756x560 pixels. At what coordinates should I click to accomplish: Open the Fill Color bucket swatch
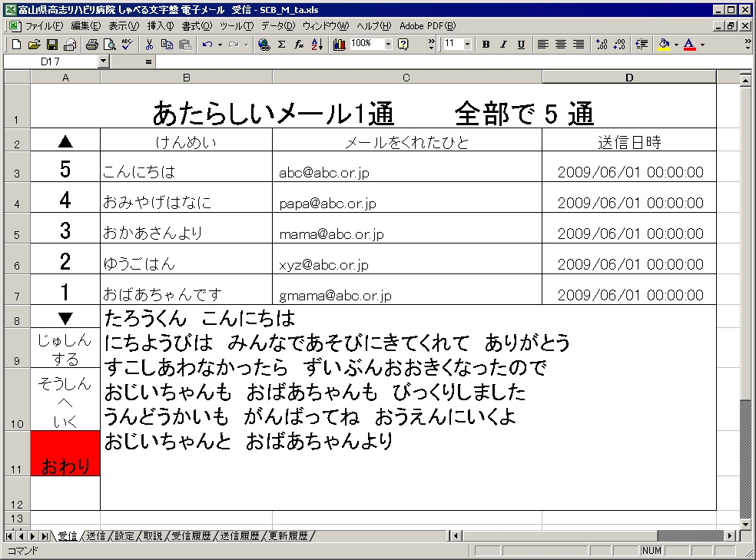tap(664, 45)
